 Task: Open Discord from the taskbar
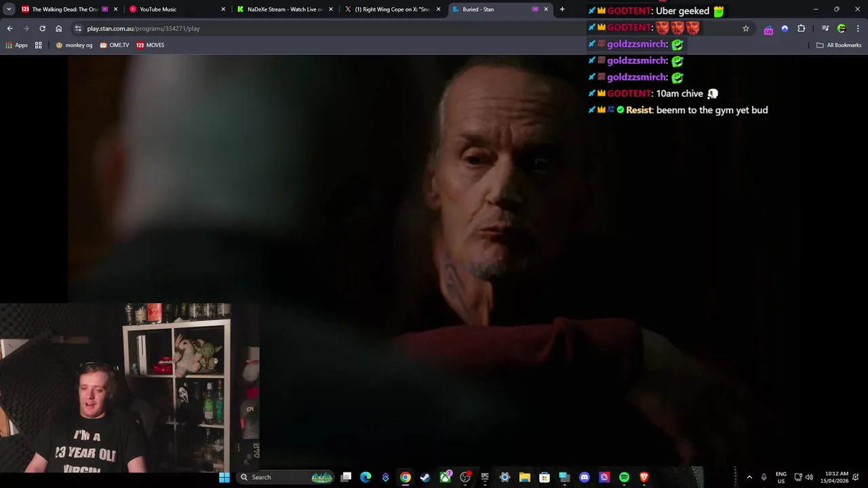(x=585, y=477)
